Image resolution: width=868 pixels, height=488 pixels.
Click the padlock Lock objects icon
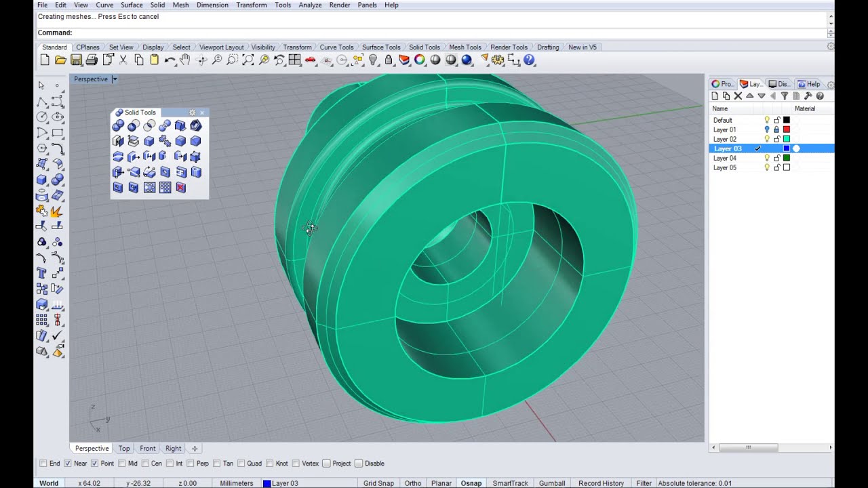[x=389, y=60]
